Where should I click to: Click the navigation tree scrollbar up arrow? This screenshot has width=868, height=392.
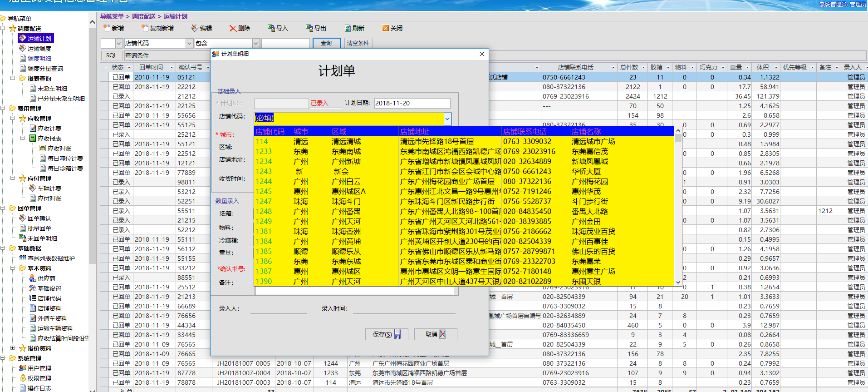point(92,22)
